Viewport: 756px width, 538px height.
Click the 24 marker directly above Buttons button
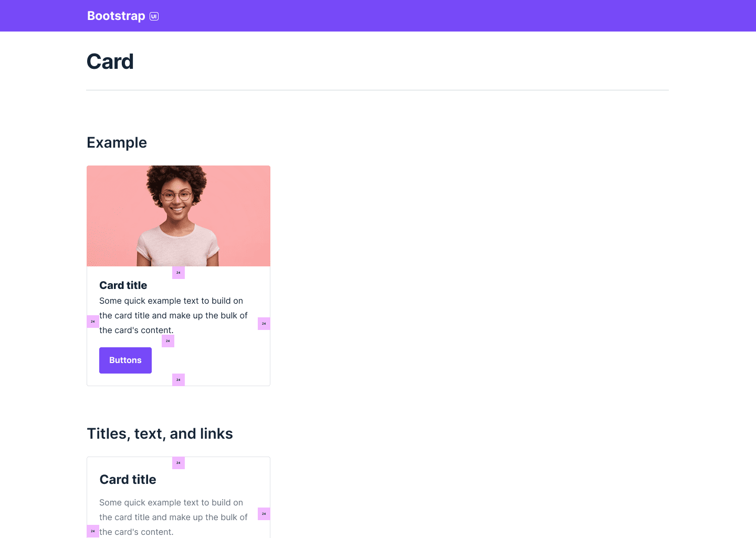[168, 341]
